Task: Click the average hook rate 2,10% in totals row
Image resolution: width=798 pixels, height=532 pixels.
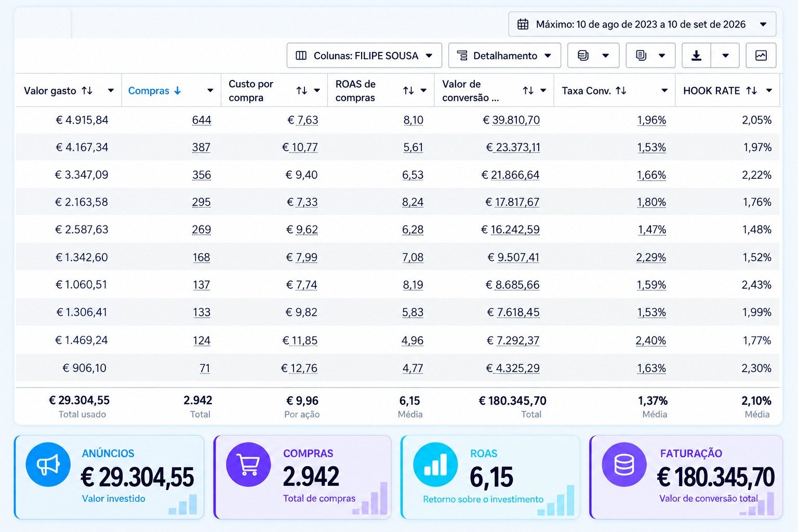Action: click(x=756, y=401)
